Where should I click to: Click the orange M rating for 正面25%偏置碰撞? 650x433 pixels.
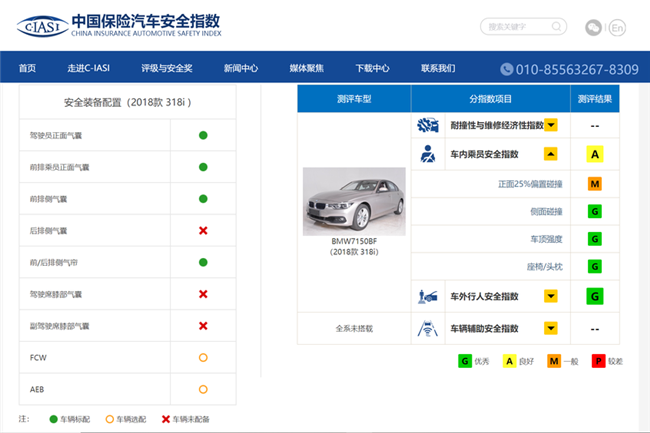[x=595, y=184]
